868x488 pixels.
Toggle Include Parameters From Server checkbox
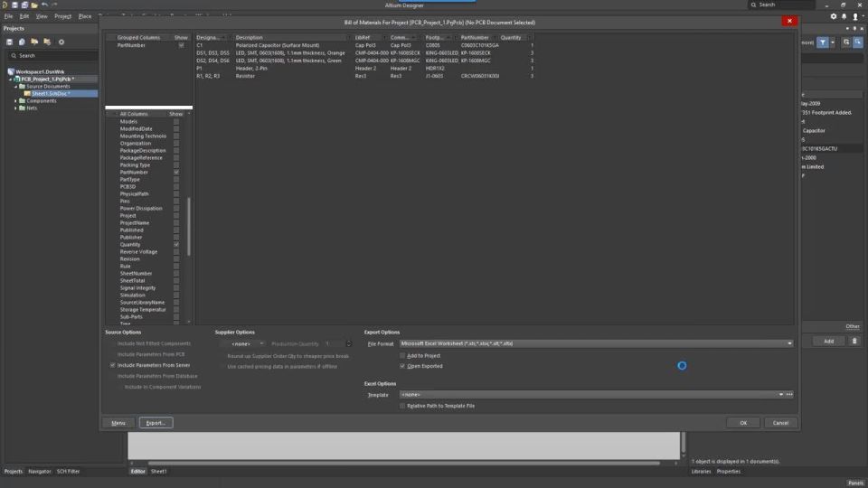113,365
